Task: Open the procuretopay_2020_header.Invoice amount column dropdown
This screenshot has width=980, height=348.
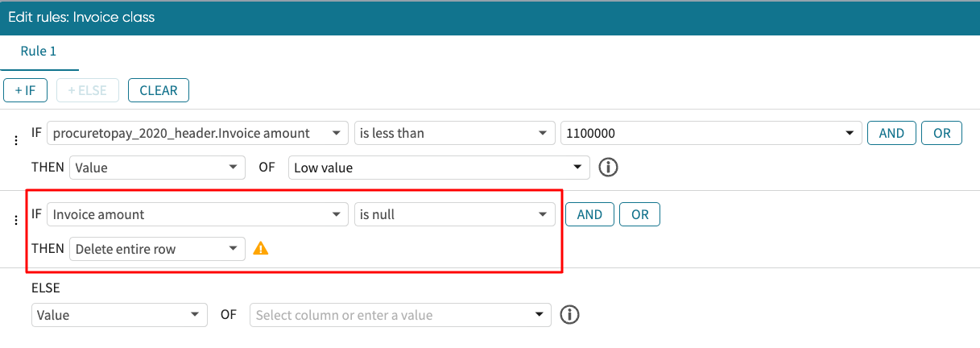Action: tap(197, 133)
